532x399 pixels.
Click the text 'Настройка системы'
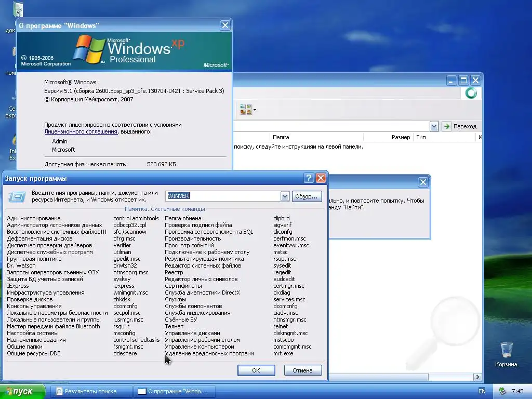pos(33,333)
